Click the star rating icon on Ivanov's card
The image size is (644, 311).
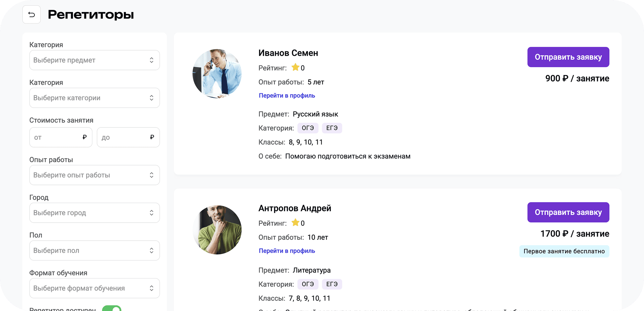pos(296,67)
